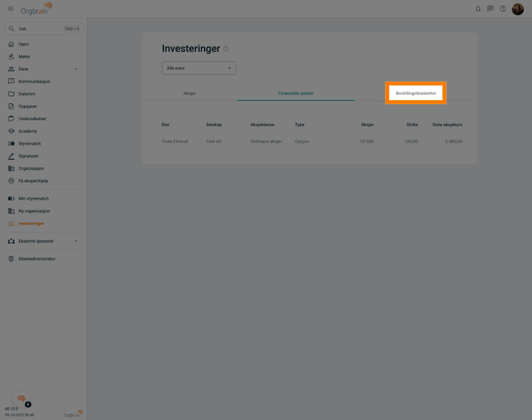The image size is (532, 420).
Task: Open the Alle eiere dropdown
Action: [x=199, y=68]
